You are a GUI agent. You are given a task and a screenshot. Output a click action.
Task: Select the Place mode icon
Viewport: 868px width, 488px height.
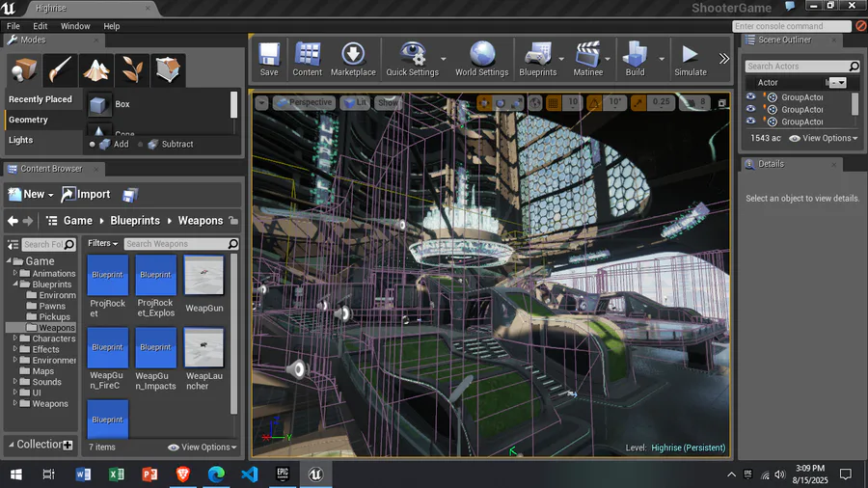(23, 69)
